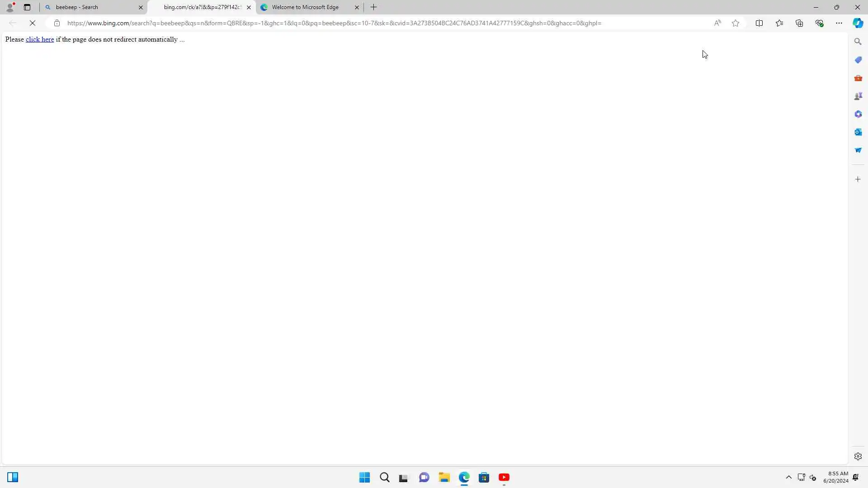This screenshot has width=868, height=488.
Task: Open File Explorer from the taskbar
Action: pyautogui.click(x=444, y=477)
